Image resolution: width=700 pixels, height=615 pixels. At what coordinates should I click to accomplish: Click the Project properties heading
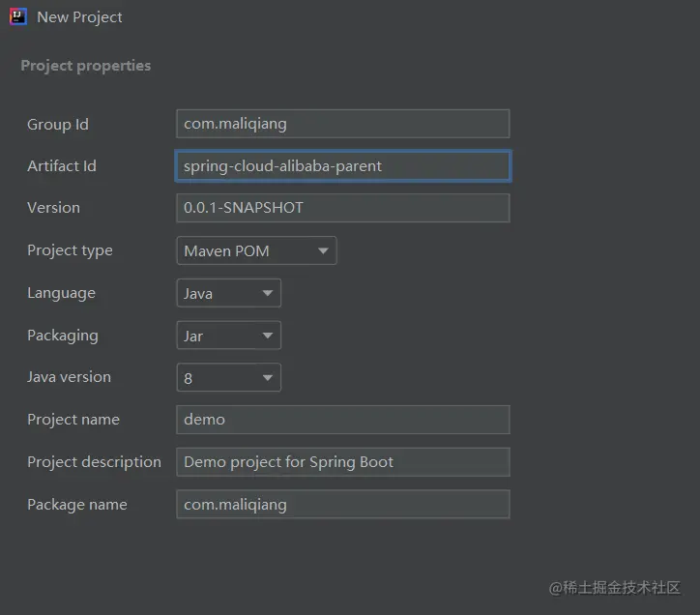[x=86, y=66]
